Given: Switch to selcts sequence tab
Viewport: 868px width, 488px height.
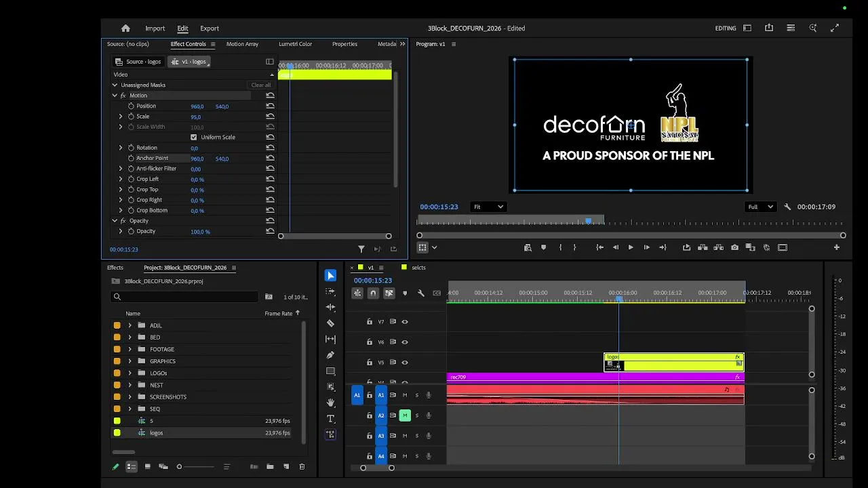Looking at the screenshot, I should [418, 268].
